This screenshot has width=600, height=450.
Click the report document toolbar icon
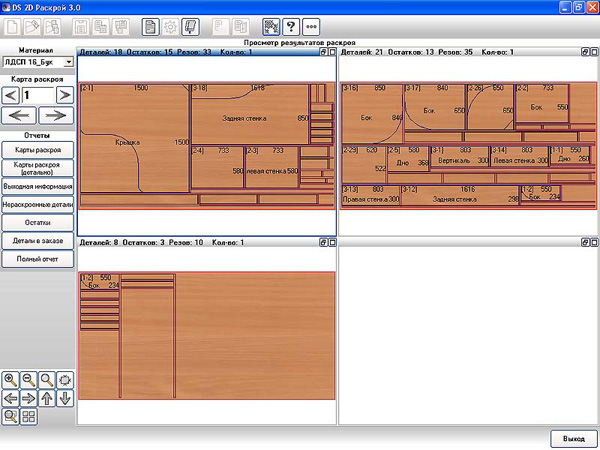point(151,27)
